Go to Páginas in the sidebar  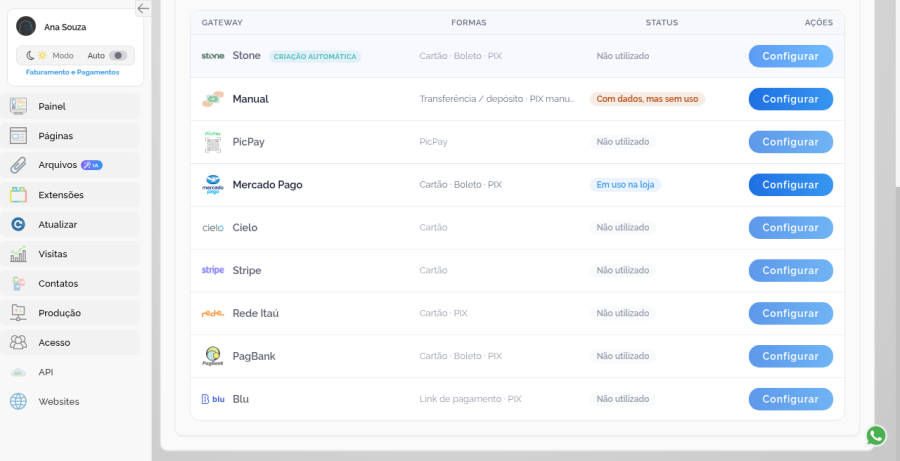[70, 136]
